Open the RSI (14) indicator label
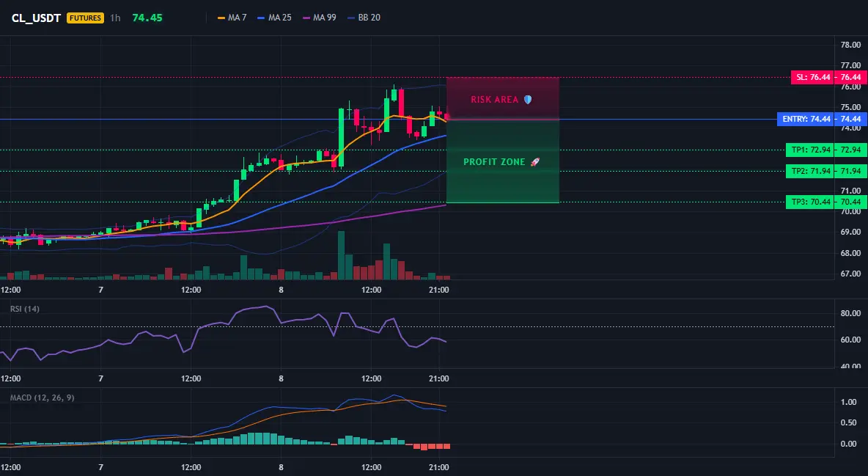Image resolution: width=868 pixels, height=476 pixels. pos(25,309)
